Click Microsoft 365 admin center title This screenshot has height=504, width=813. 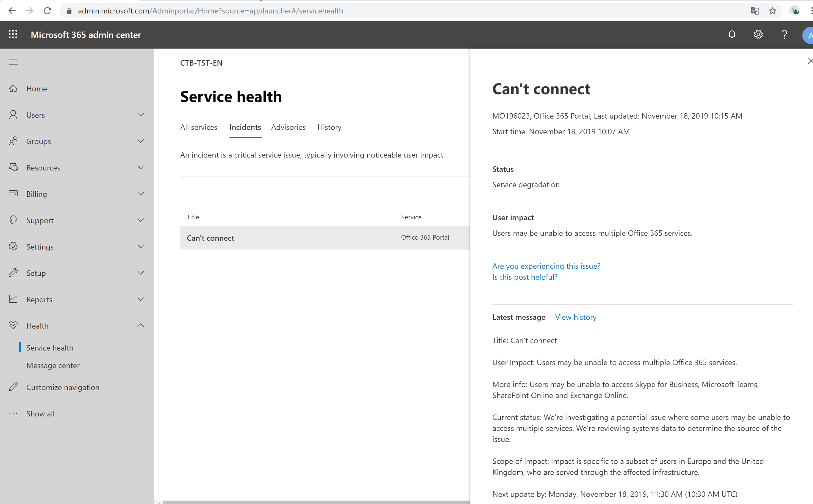(x=86, y=35)
